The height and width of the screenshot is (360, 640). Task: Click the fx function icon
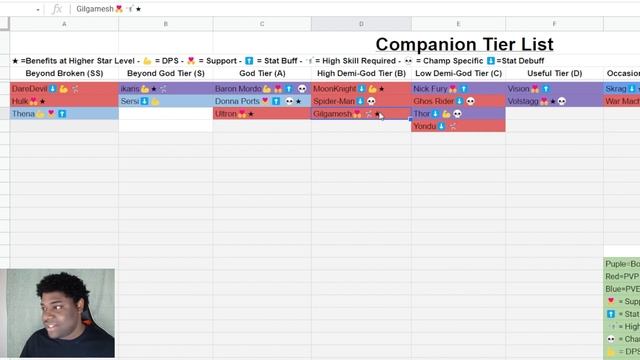57,9
